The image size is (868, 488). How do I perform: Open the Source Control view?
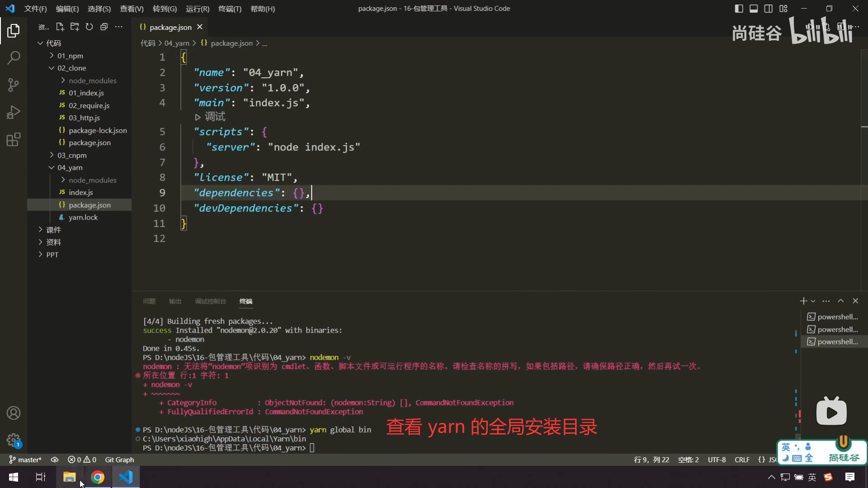coord(14,85)
